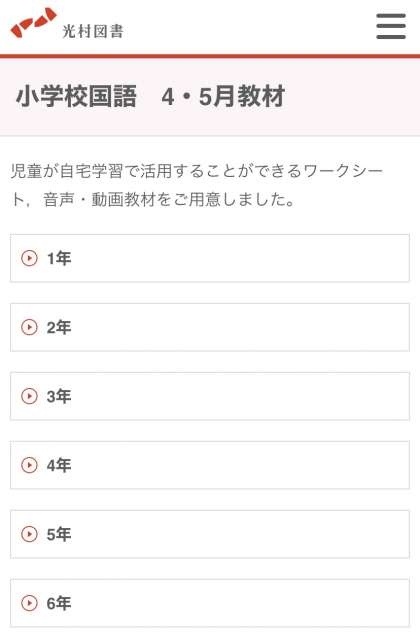Click the 小学校国語 4・5月教材 heading

pyautogui.click(x=151, y=96)
